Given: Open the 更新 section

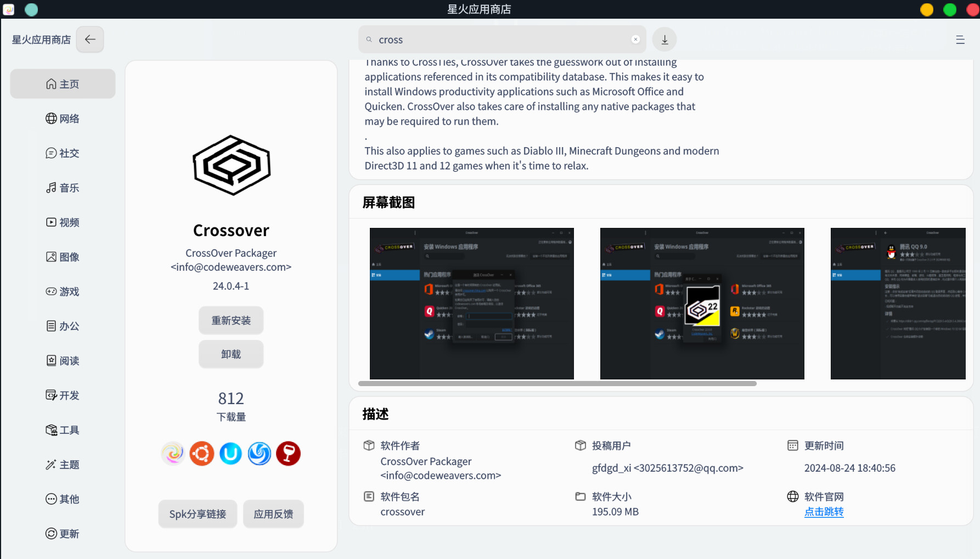Looking at the screenshot, I should (x=63, y=534).
